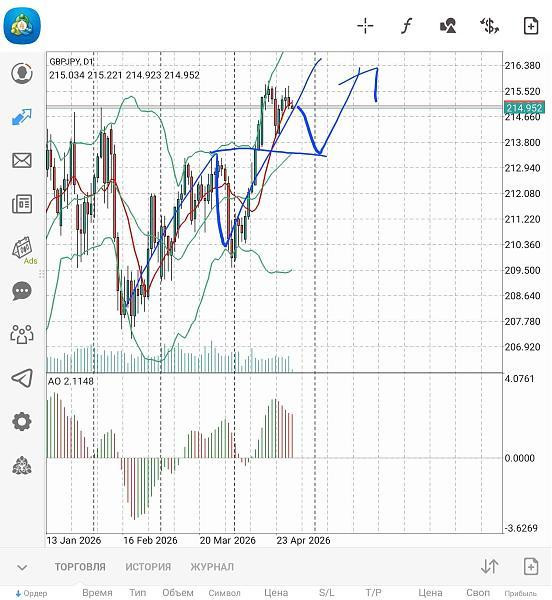Viewport: 552px width, 600px height.
Task: Select the GBPJPY, D1 chart title
Action: click(71, 62)
